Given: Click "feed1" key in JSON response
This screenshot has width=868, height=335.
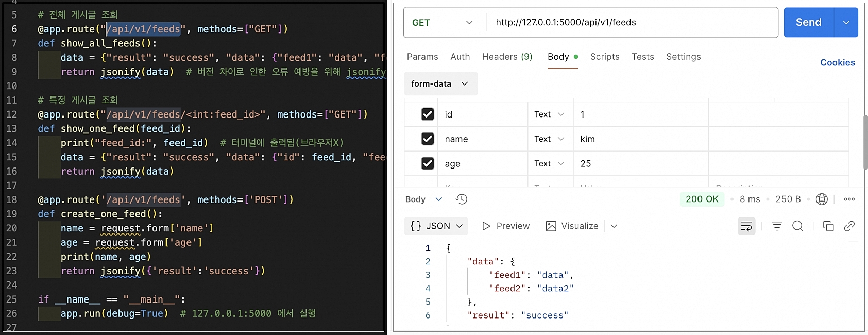Looking at the screenshot, I should (x=507, y=275).
